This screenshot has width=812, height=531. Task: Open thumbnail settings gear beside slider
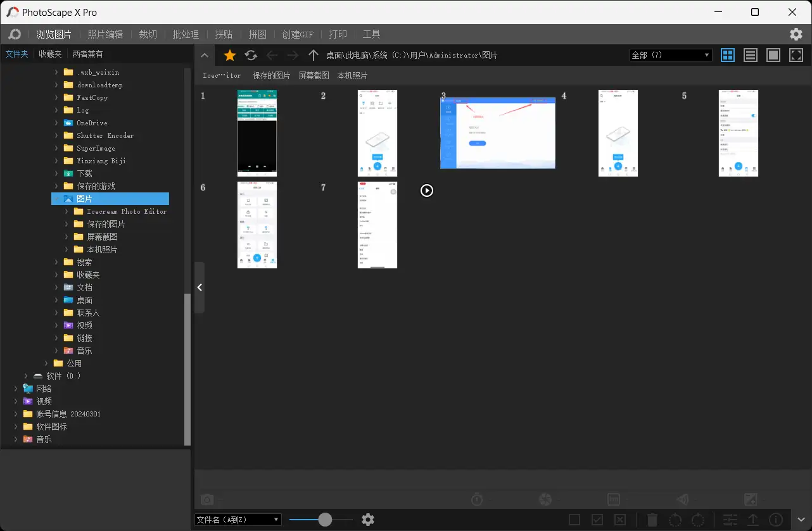point(368,520)
